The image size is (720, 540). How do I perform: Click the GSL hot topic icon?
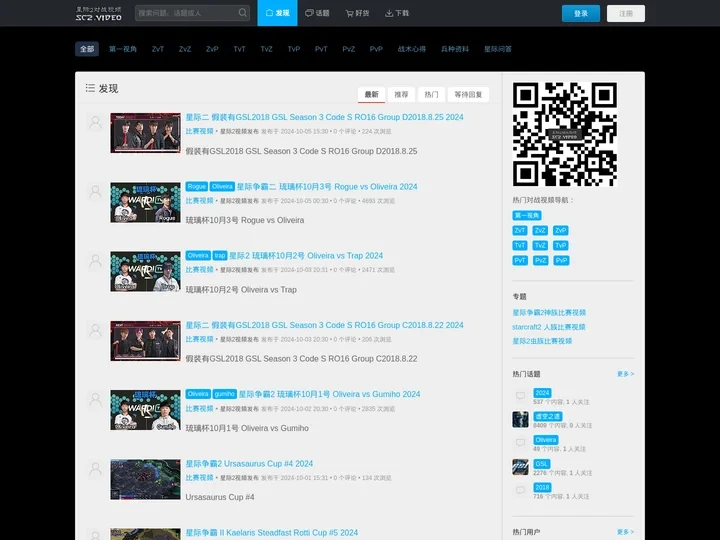click(x=521, y=467)
